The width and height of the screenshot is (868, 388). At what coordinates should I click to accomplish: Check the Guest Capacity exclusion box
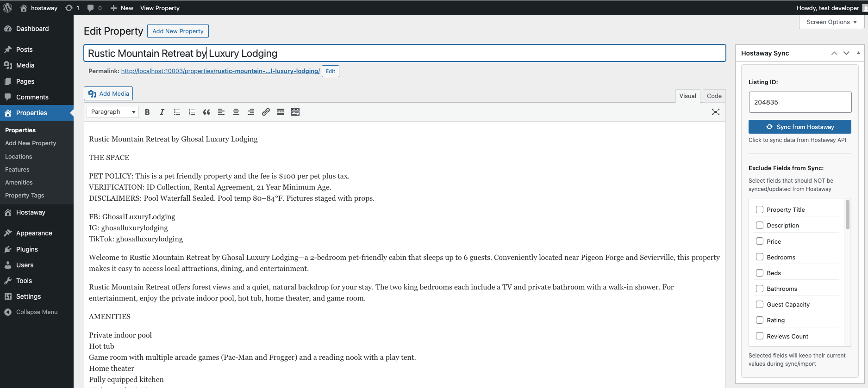[x=760, y=304]
